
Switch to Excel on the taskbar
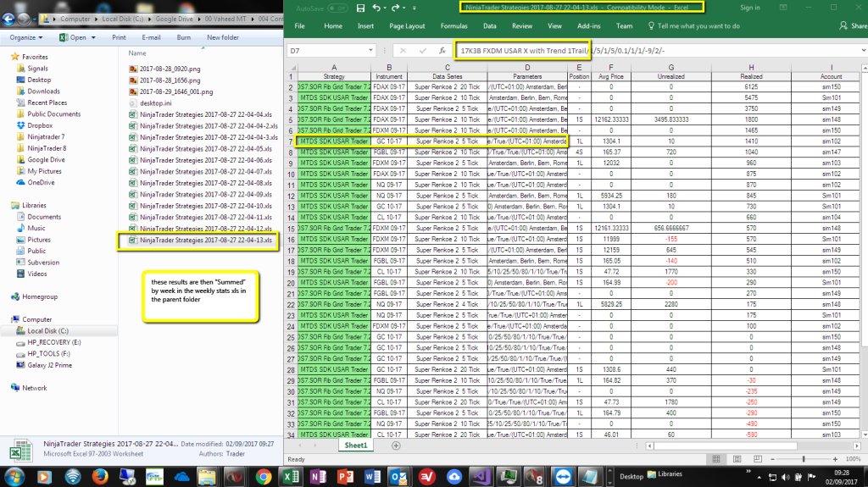[x=291, y=476]
